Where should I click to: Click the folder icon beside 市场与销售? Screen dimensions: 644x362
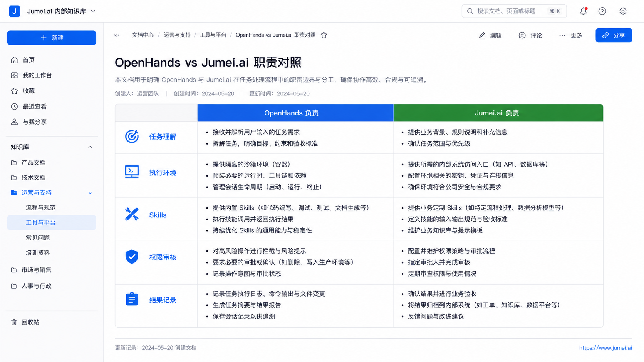14,270
